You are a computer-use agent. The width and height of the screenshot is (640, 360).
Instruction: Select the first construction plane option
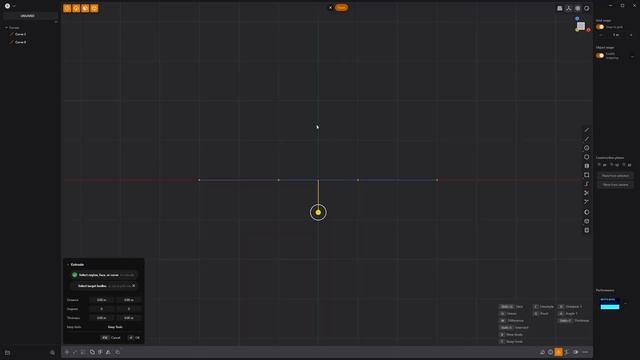click(602, 165)
